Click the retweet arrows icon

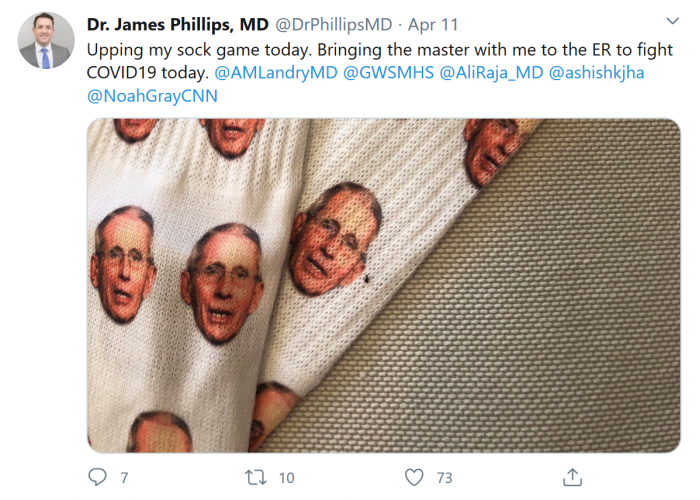click(255, 477)
